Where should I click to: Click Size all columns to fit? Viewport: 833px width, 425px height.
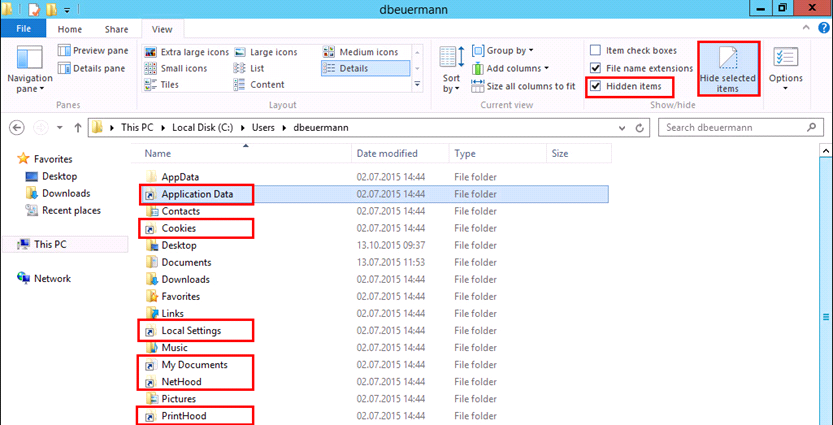pos(529,86)
